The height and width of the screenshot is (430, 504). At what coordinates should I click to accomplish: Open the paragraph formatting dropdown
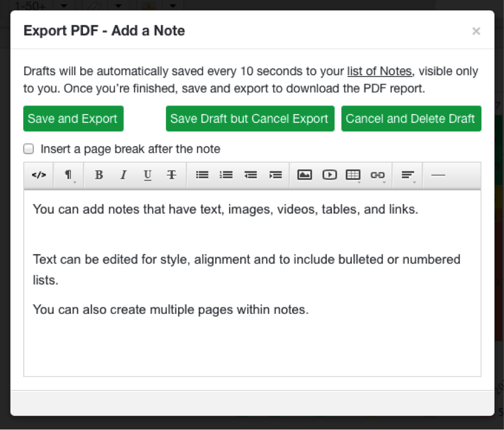click(x=69, y=175)
